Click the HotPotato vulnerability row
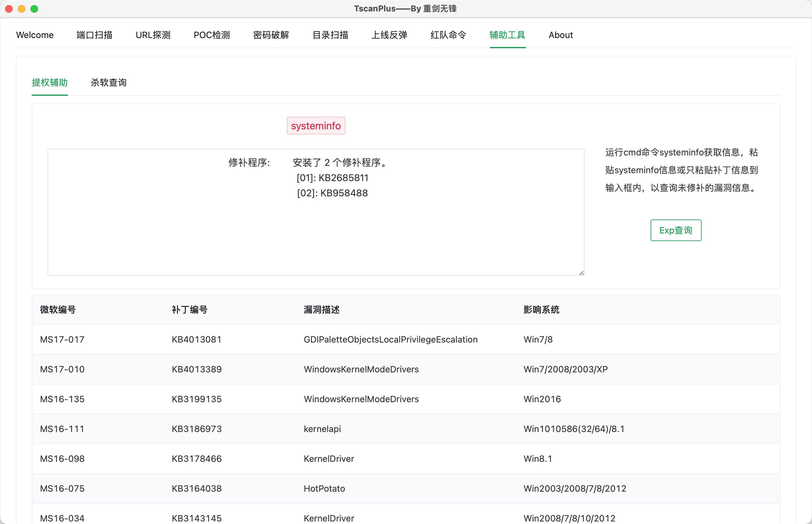Screen dimensions: 812x524 pyautogui.click(x=324, y=488)
